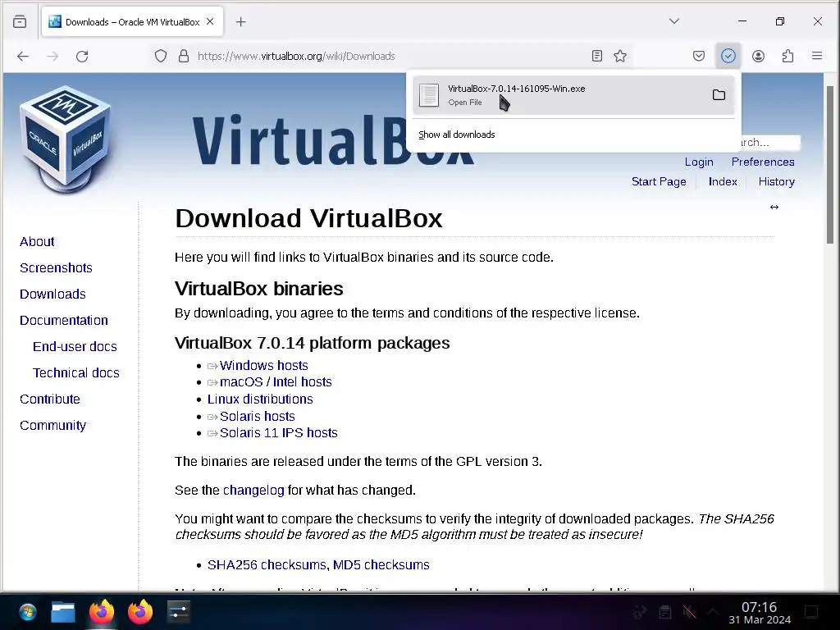Click the VirtualBox cube logo
The width and height of the screenshot is (840, 630).
(66, 139)
